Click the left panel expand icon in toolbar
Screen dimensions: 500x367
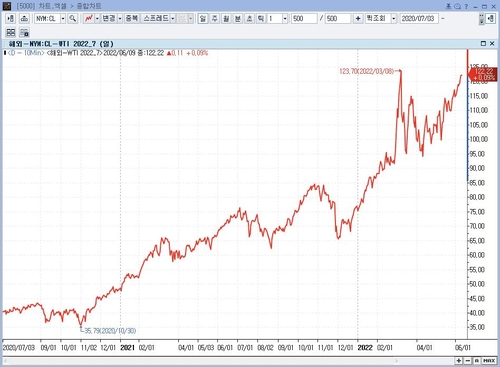[10, 18]
